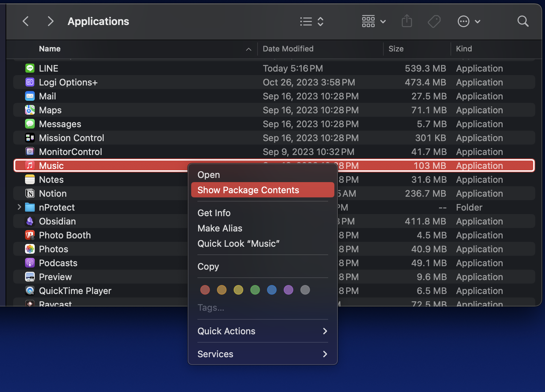Select the Maps app icon
This screenshot has height=392, width=545.
pos(30,110)
